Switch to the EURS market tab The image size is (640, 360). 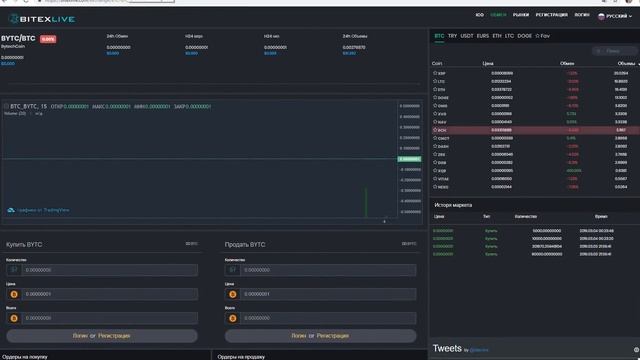(x=483, y=36)
